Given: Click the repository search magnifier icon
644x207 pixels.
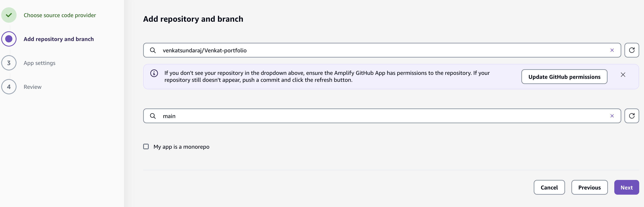Looking at the screenshot, I should point(153,50).
